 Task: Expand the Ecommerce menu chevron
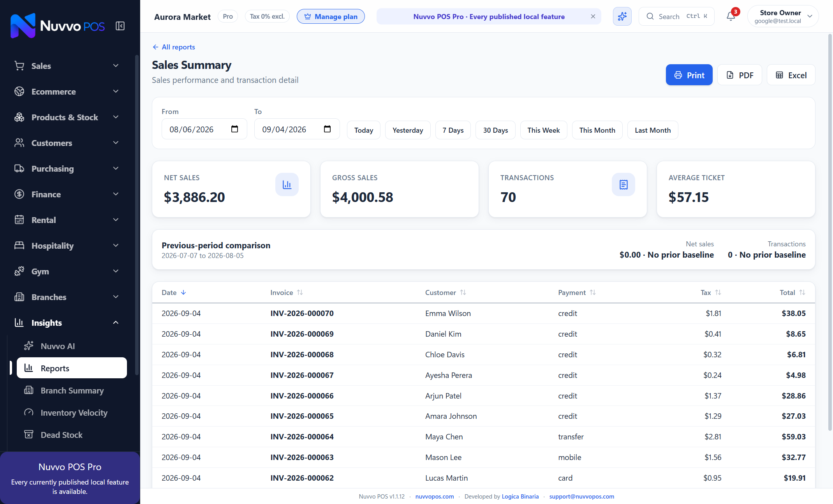[x=116, y=91]
